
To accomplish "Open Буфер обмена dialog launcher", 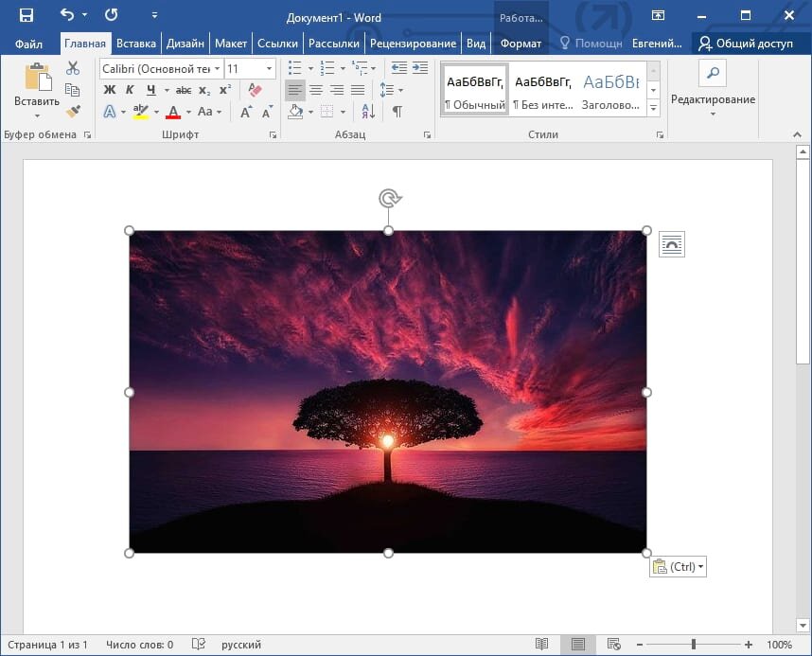I will click(x=87, y=134).
